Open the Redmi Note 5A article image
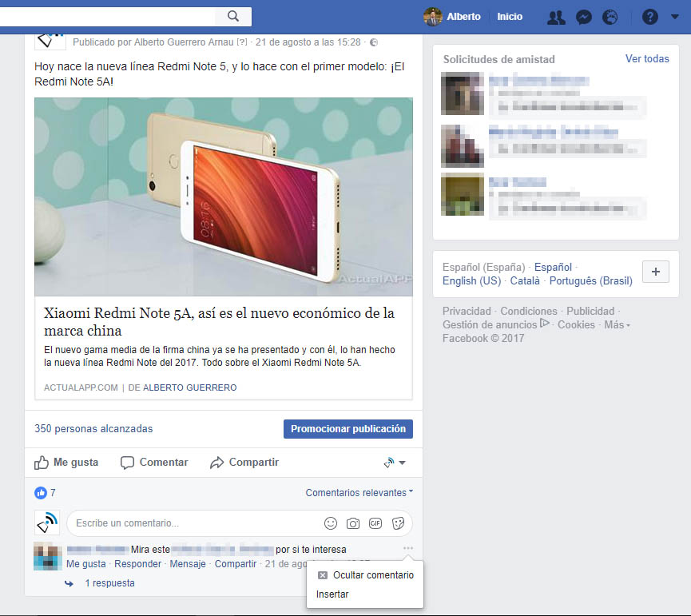 point(224,197)
